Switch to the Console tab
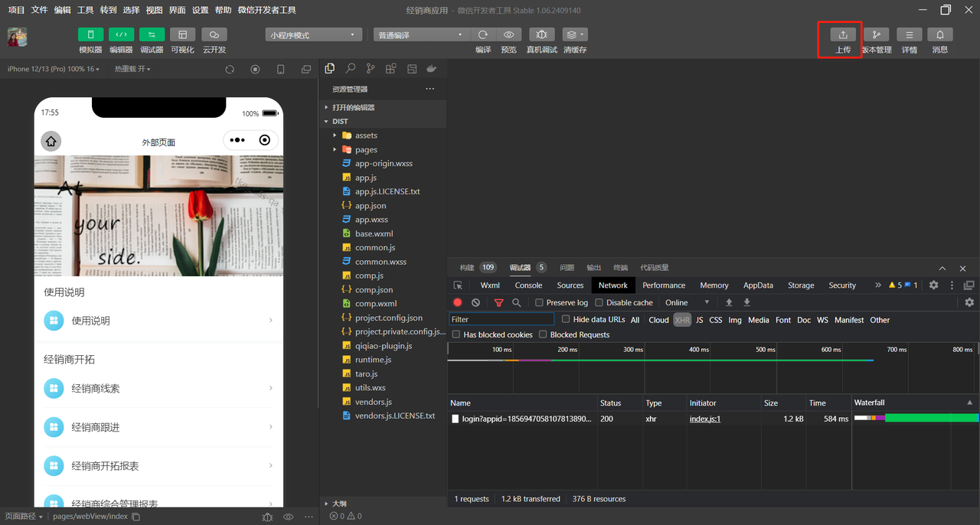Image resolution: width=980 pixels, height=525 pixels. [528, 285]
